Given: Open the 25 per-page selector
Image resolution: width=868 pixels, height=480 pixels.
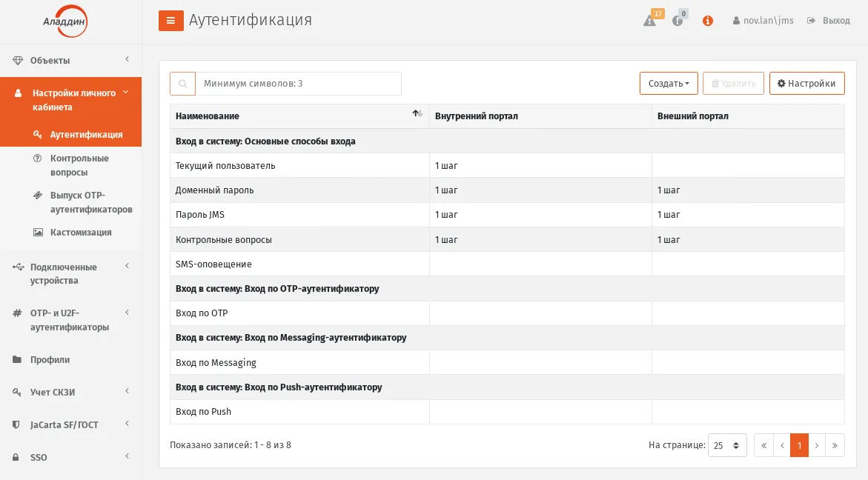Looking at the screenshot, I should (727, 445).
